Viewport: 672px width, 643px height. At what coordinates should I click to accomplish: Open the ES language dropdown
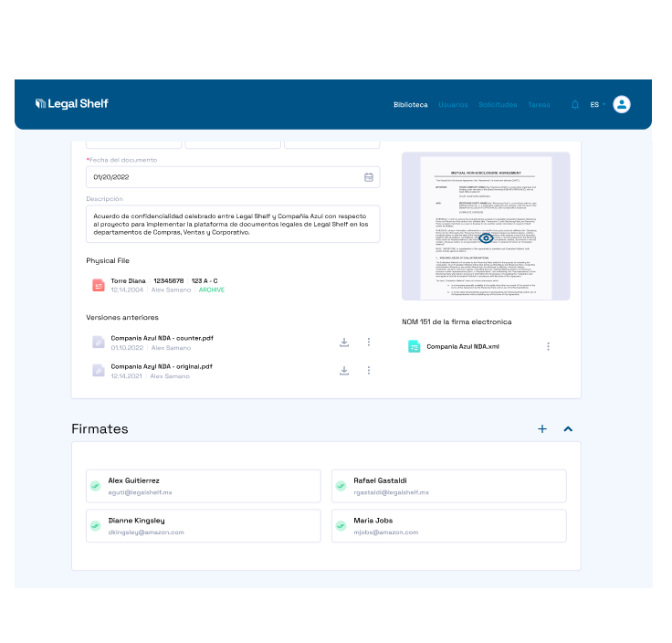coord(598,105)
